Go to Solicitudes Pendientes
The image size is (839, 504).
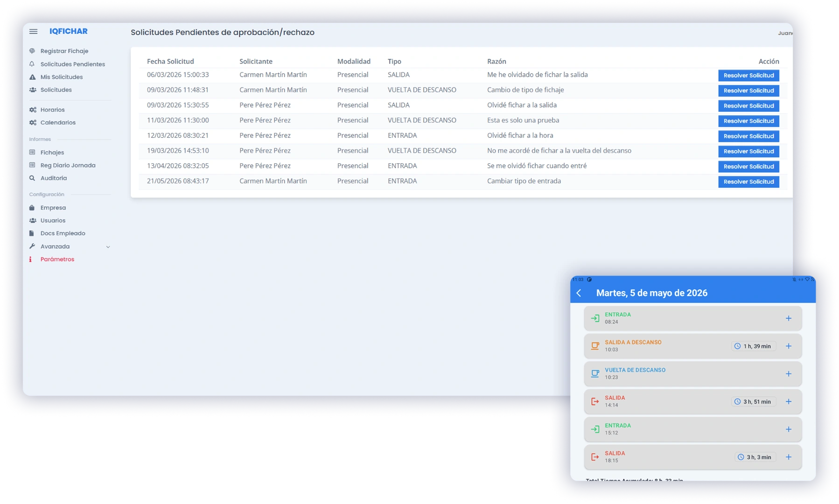tap(72, 64)
